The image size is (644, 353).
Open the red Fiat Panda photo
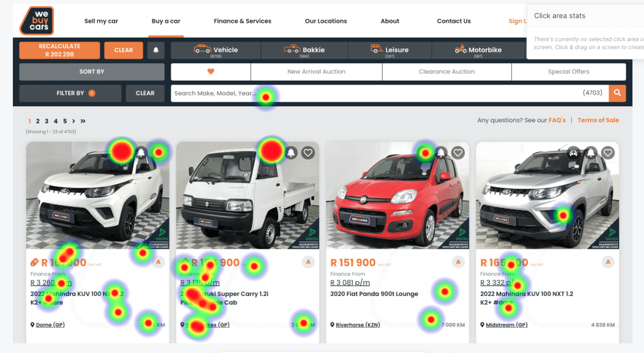[x=397, y=196]
